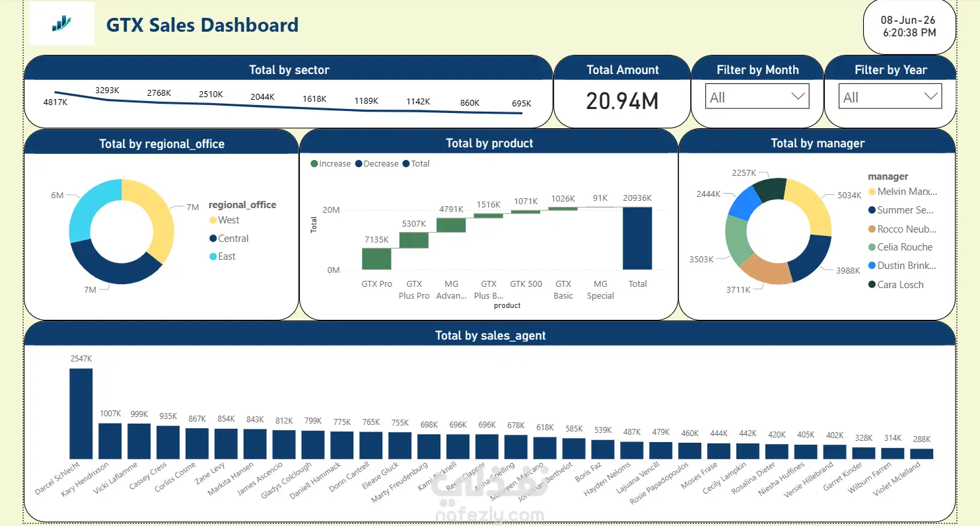This screenshot has height=526, width=980.
Task: Click the date and time card
Action: [x=909, y=26]
